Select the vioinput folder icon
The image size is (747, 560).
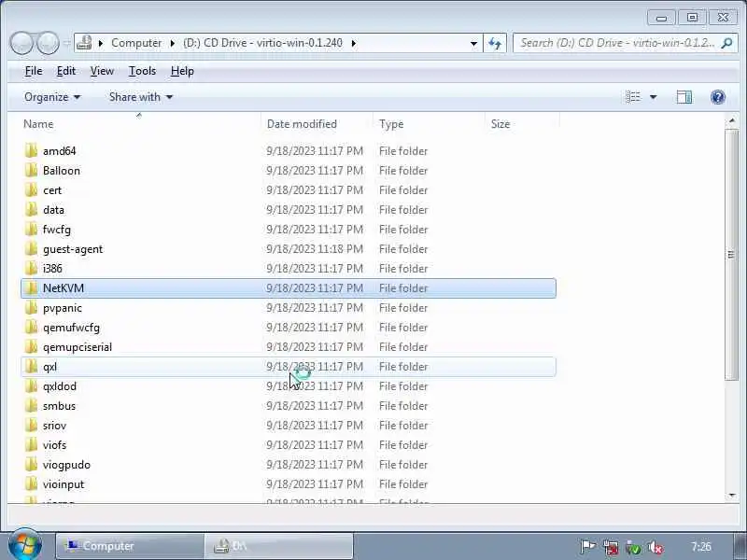coord(31,484)
